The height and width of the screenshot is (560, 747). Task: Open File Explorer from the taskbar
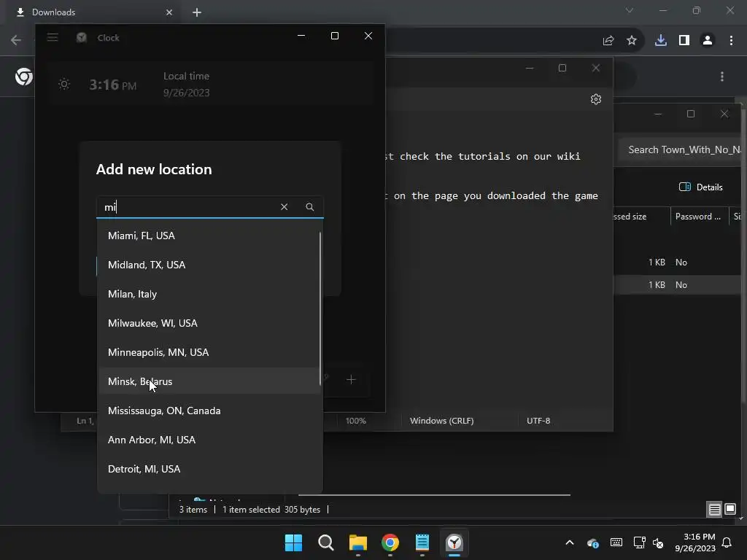[357, 542]
